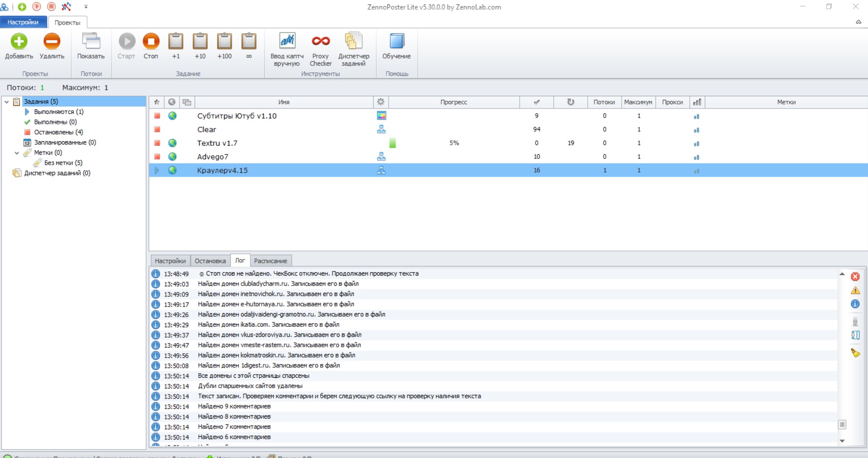Viewport: 868px width, 458px height.
Task: Open the quick access toolbar customize dropdown
Action: tap(86, 7)
